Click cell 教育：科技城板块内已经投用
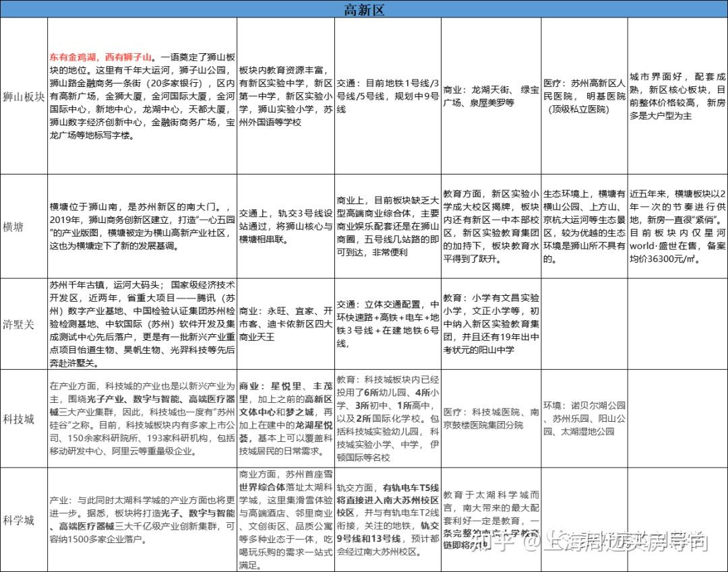The image size is (728, 572). [x=388, y=418]
